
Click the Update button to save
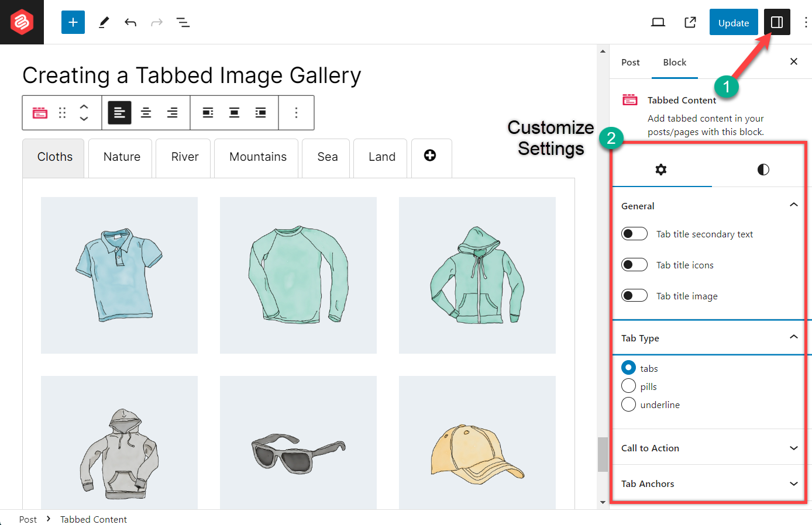(734, 22)
